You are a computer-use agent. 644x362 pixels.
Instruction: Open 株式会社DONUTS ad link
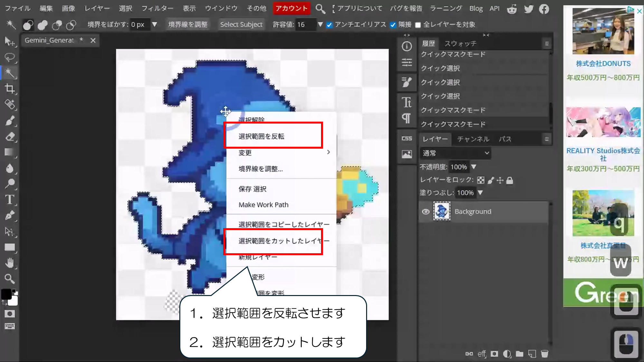(x=603, y=63)
